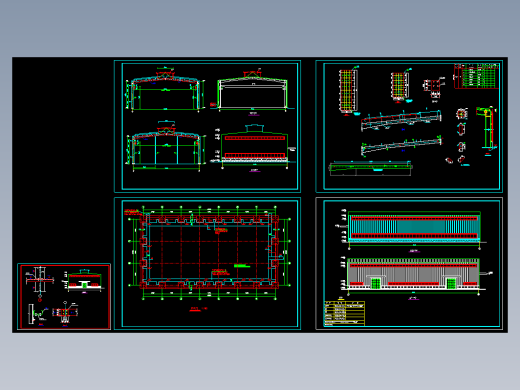Image resolution: width=520 pixels, height=390 pixels.
Task: Pick the upper sloped rafter beam detail
Action: click(x=401, y=121)
